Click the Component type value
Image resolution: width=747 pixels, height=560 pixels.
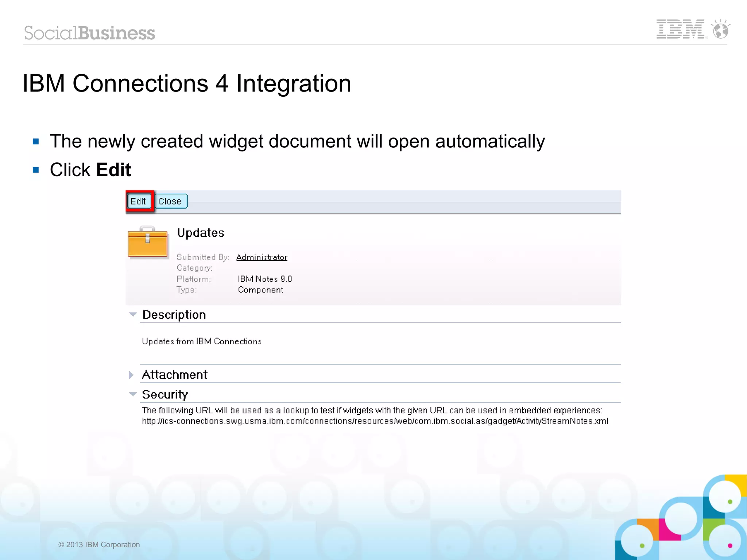coord(260,290)
